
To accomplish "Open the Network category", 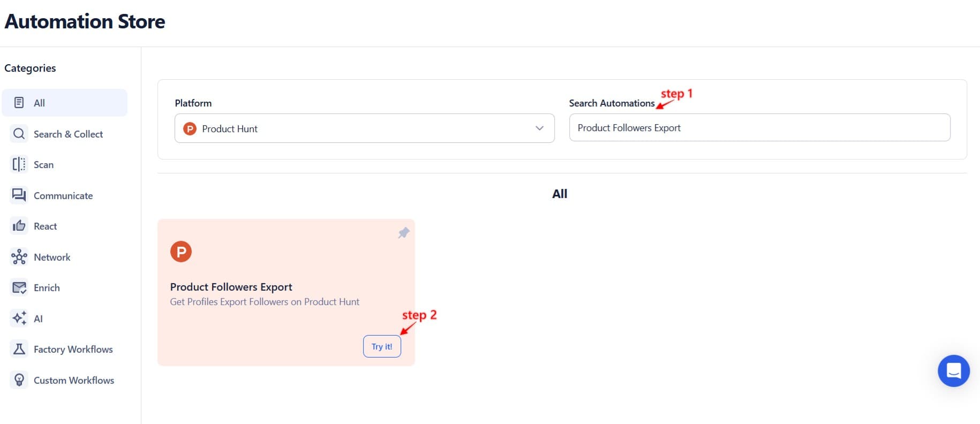I will click(x=51, y=257).
